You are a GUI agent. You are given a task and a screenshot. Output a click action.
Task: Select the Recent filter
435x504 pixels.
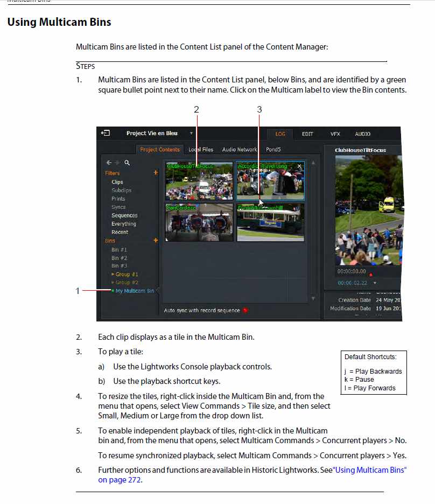(x=120, y=232)
